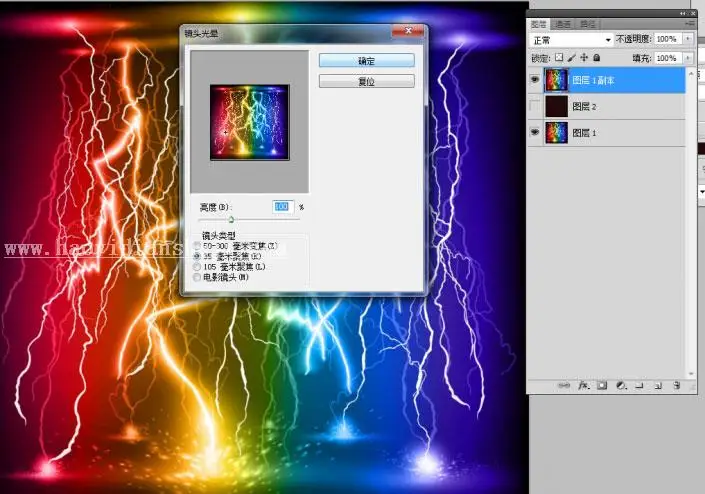Toggle lock transparent pixels icon
The width and height of the screenshot is (705, 494).
559,58
